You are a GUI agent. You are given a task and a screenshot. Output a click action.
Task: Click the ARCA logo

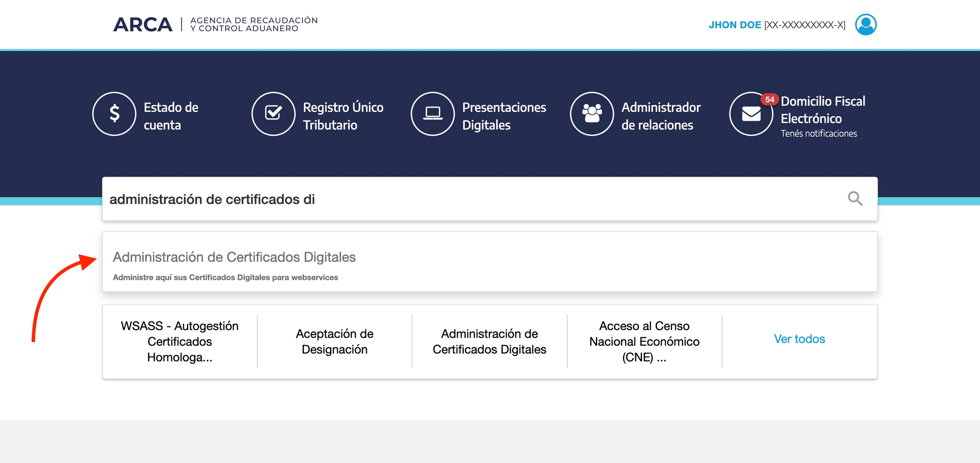[x=143, y=24]
